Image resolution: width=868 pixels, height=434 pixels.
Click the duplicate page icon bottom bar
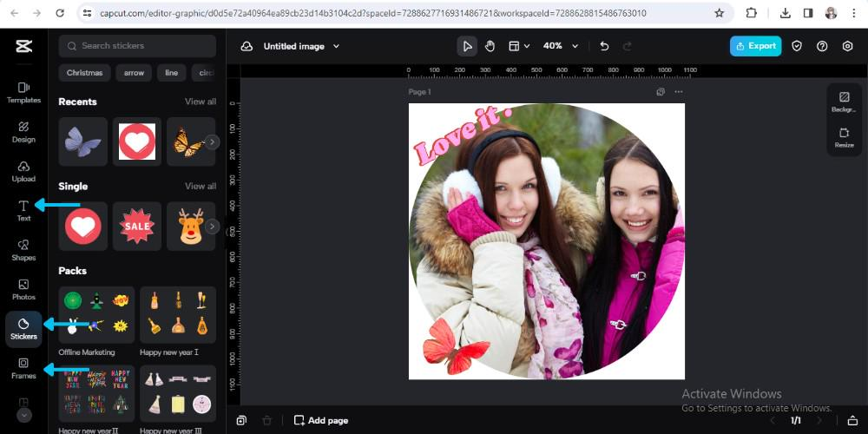pyautogui.click(x=241, y=421)
